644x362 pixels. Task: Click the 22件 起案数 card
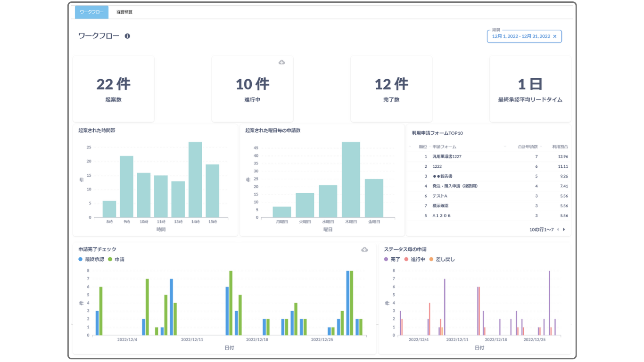tap(114, 89)
